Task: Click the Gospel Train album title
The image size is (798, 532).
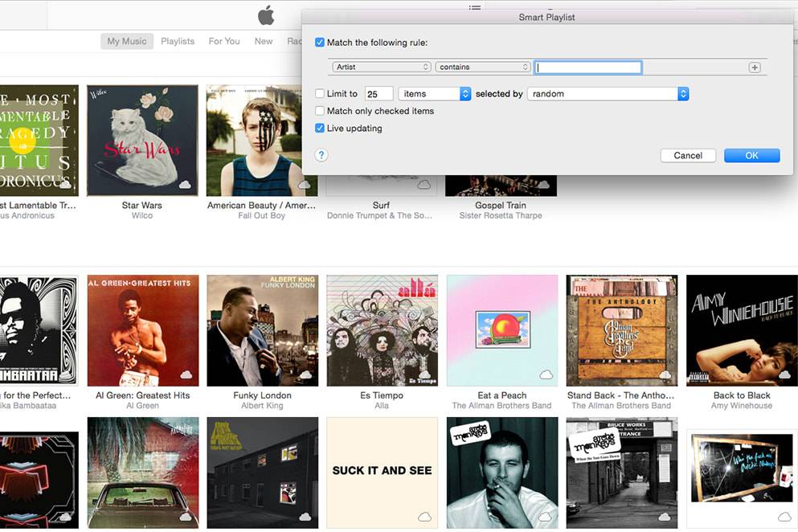Action: (501, 205)
